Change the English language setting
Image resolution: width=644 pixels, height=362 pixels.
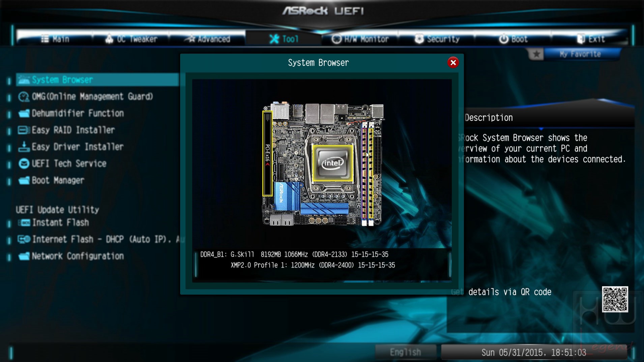pos(406,352)
